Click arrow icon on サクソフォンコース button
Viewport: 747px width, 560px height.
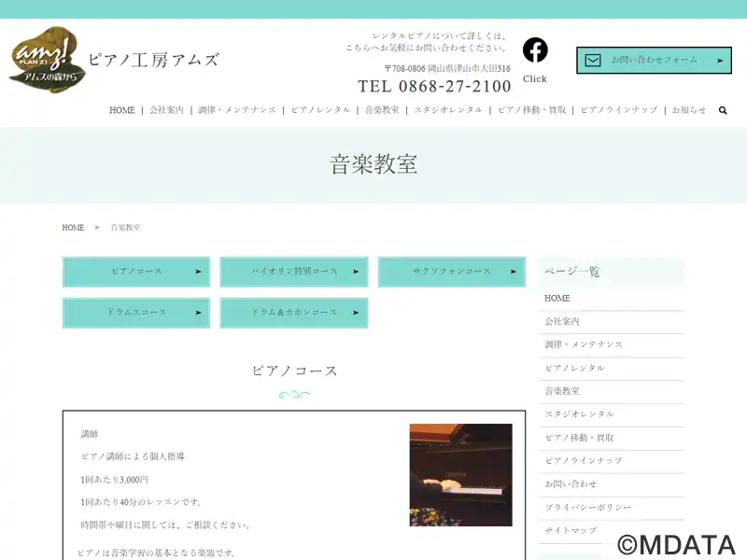pos(514,272)
